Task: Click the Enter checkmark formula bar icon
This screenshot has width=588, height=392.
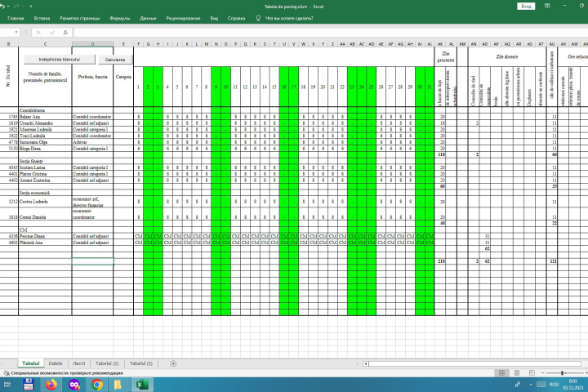Action: [51, 33]
